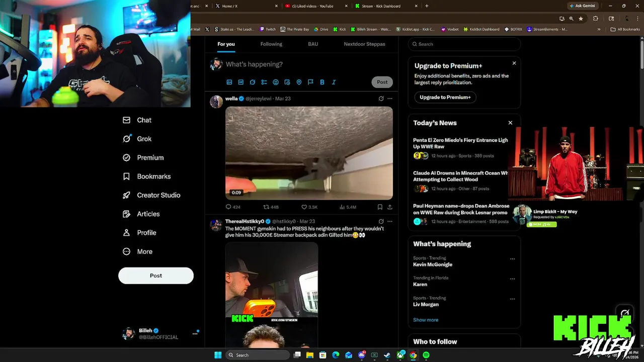Open Articles in the sidebar

pos(141,214)
